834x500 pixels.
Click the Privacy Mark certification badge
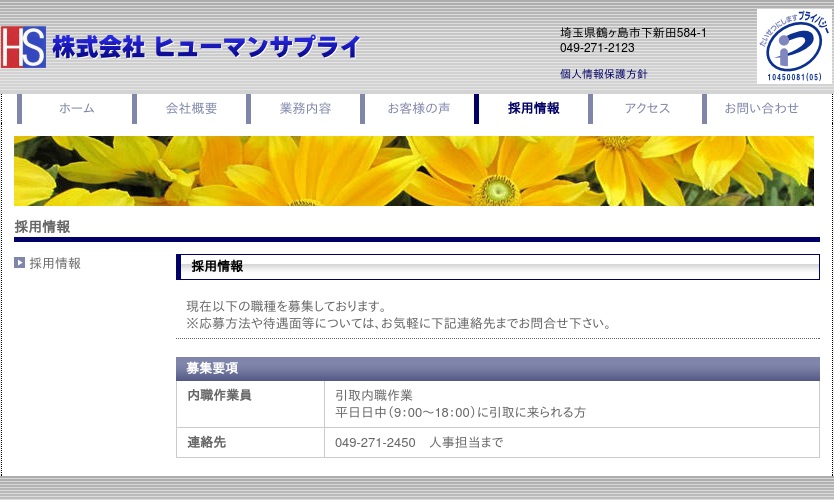794,46
